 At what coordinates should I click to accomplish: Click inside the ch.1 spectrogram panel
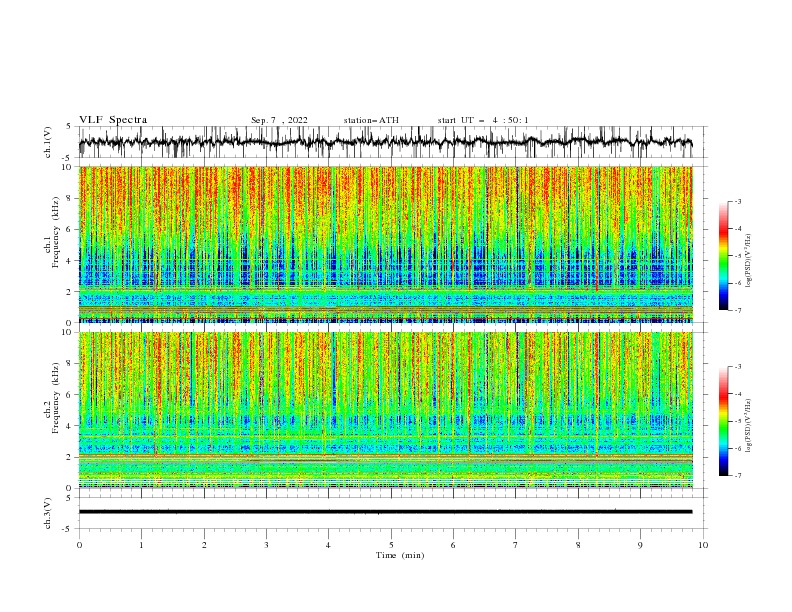(x=385, y=244)
